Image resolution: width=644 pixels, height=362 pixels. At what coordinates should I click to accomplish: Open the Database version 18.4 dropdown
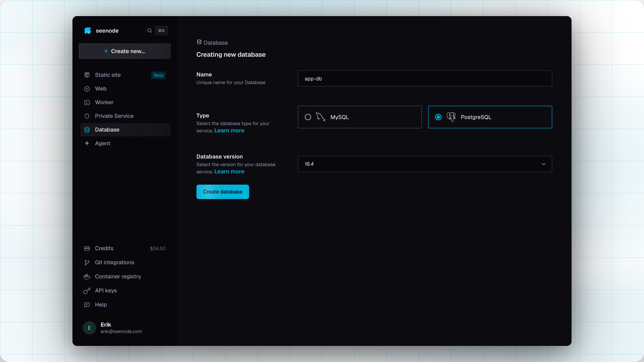click(425, 164)
